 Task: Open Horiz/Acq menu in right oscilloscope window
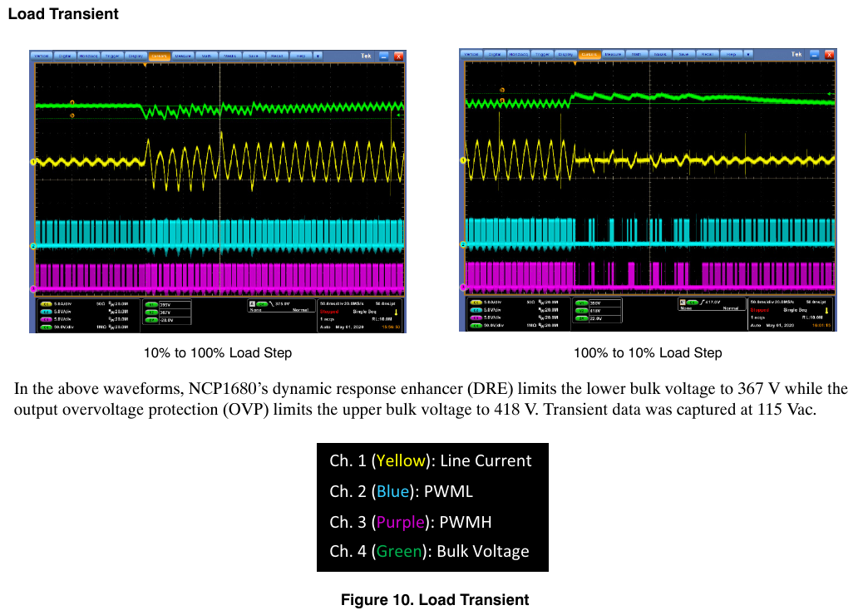point(519,54)
